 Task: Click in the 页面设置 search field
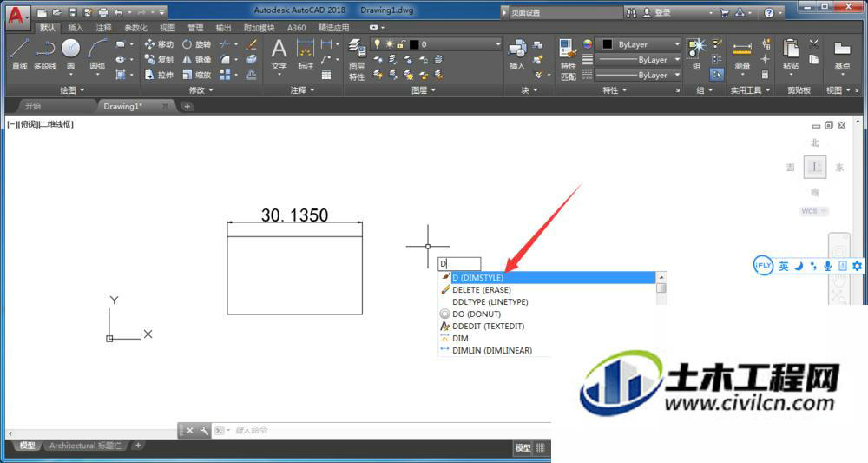click(565, 13)
